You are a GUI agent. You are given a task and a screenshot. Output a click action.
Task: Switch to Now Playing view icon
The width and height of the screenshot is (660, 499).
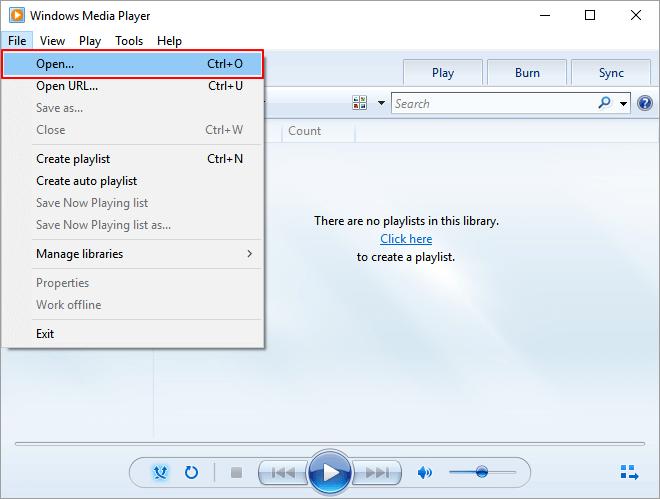(629, 472)
